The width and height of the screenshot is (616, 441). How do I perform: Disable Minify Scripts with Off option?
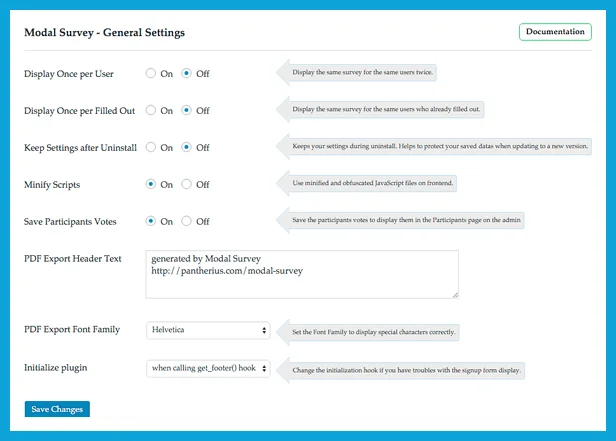click(187, 184)
